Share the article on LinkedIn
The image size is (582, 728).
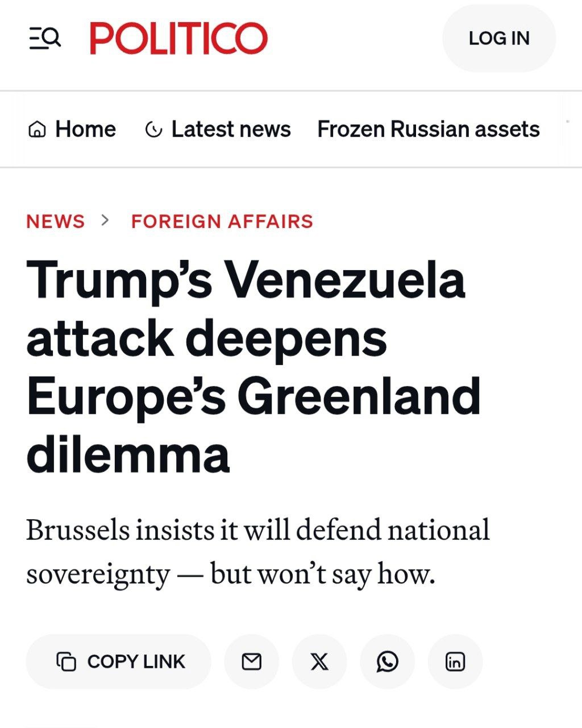tap(455, 661)
